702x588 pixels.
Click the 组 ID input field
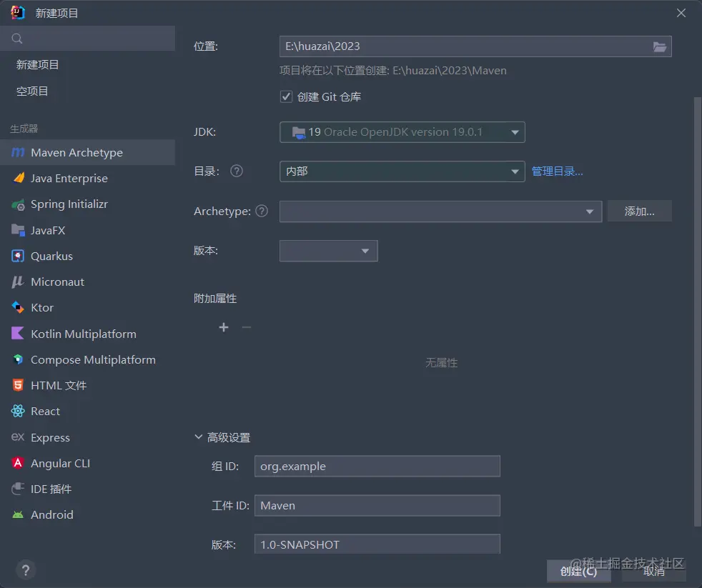pyautogui.click(x=377, y=467)
